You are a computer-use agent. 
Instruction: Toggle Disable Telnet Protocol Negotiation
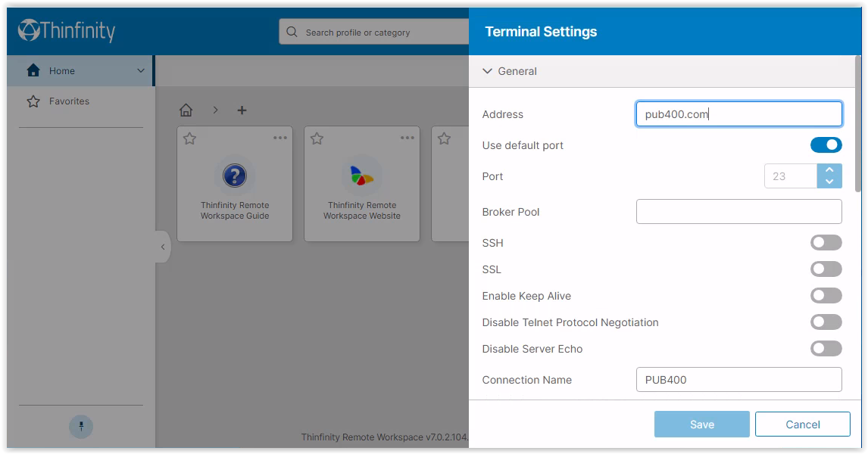(826, 322)
